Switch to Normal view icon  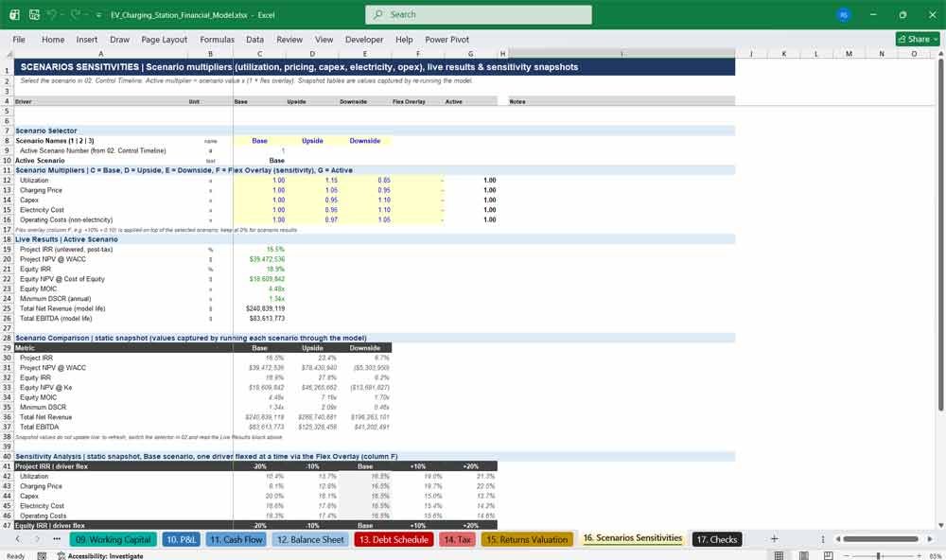click(779, 555)
